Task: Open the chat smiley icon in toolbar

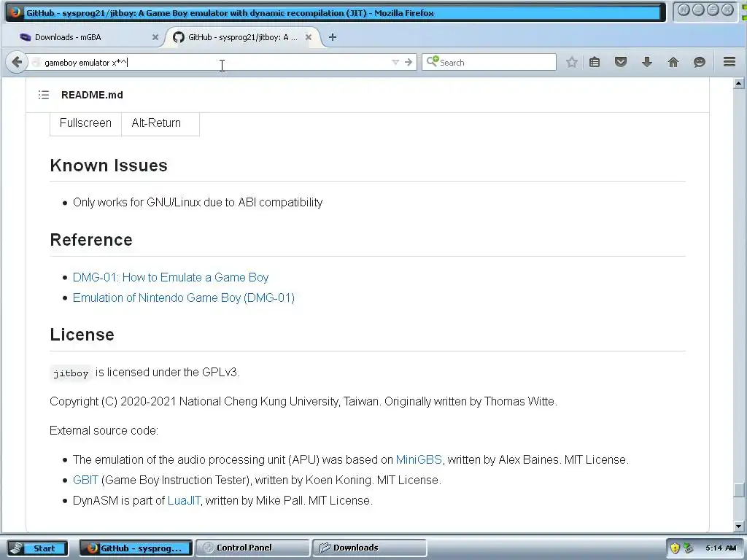Action: coord(700,62)
